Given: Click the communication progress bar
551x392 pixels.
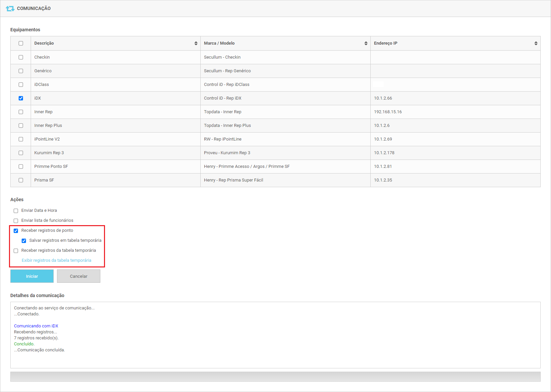Looking at the screenshot, I should [x=275, y=377].
